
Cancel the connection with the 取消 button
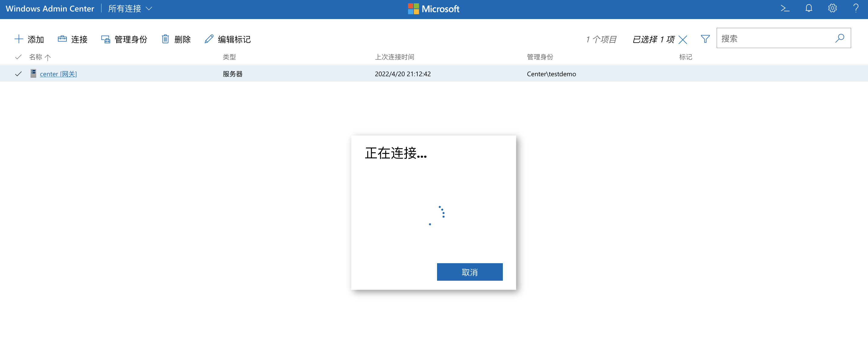click(x=469, y=272)
